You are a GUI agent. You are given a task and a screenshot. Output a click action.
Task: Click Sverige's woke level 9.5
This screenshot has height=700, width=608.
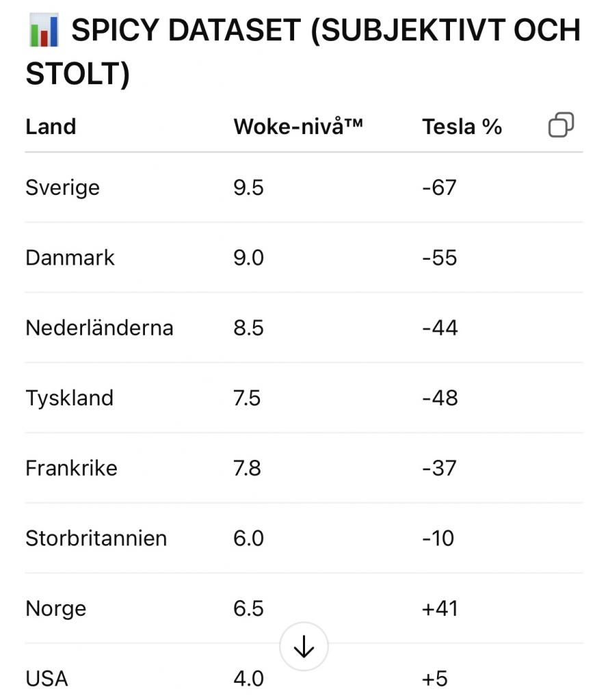pyautogui.click(x=248, y=187)
